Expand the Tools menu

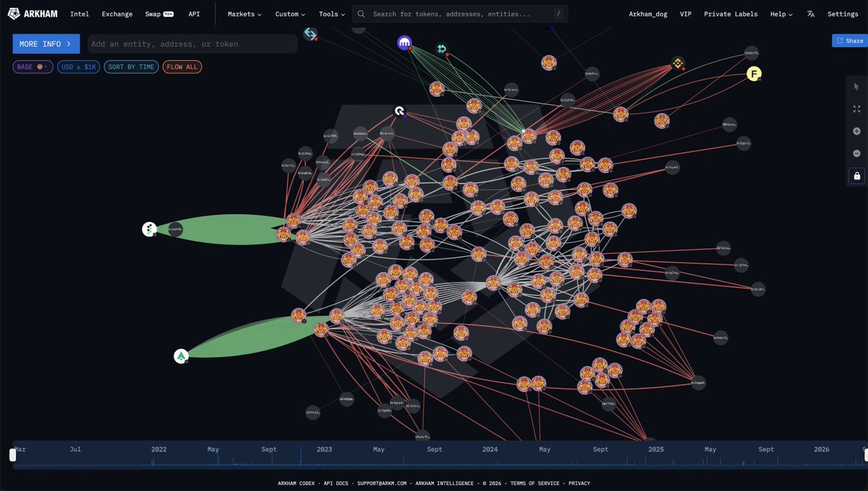(333, 14)
